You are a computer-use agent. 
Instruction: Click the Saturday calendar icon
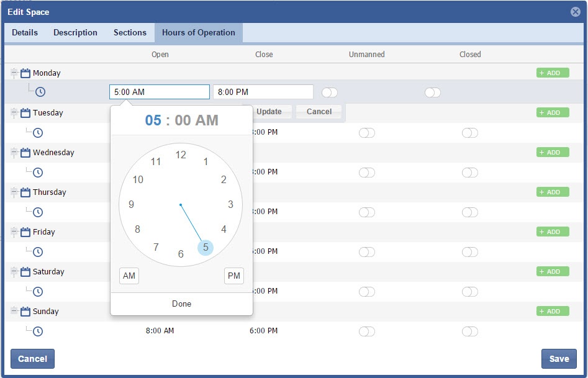[x=25, y=271]
